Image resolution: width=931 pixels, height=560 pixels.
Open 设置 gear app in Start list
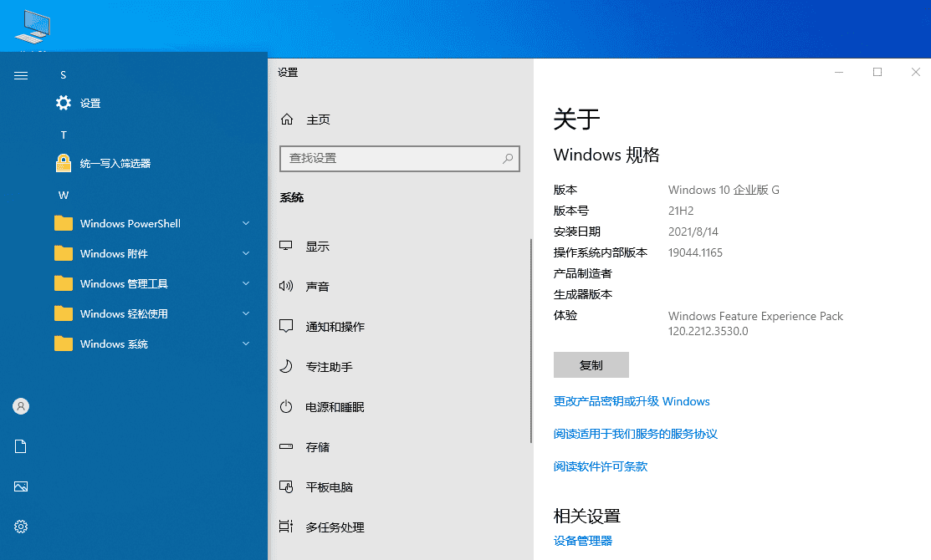(x=64, y=104)
